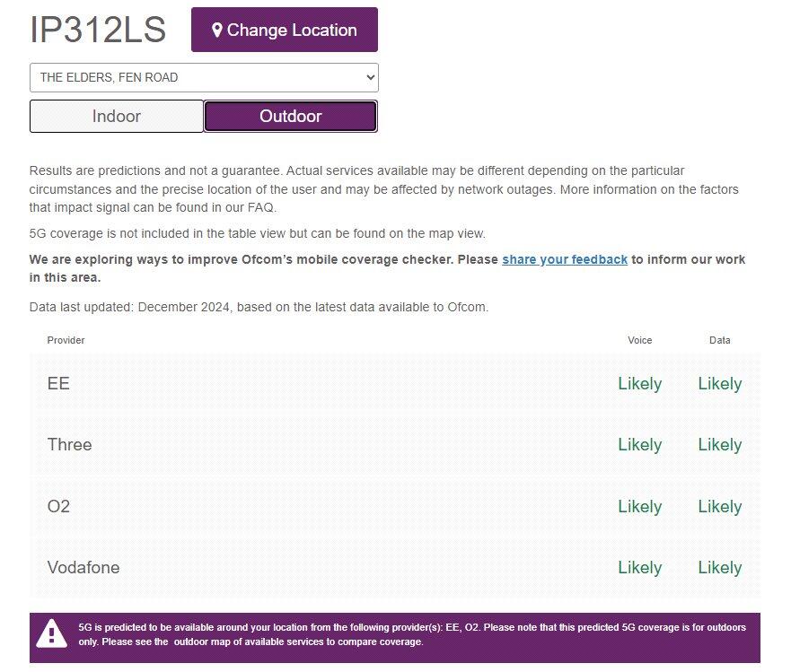Click Three's Data Likely result
Viewport: 791px width, 672px height.
[x=719, y=445]
